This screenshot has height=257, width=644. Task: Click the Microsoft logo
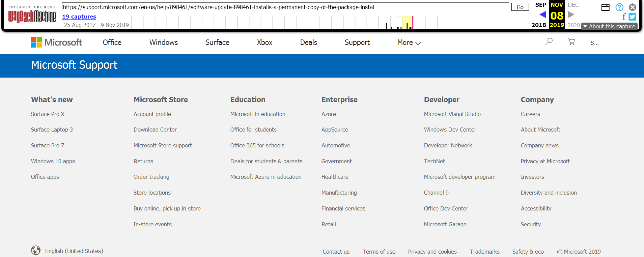pos(56,42)
